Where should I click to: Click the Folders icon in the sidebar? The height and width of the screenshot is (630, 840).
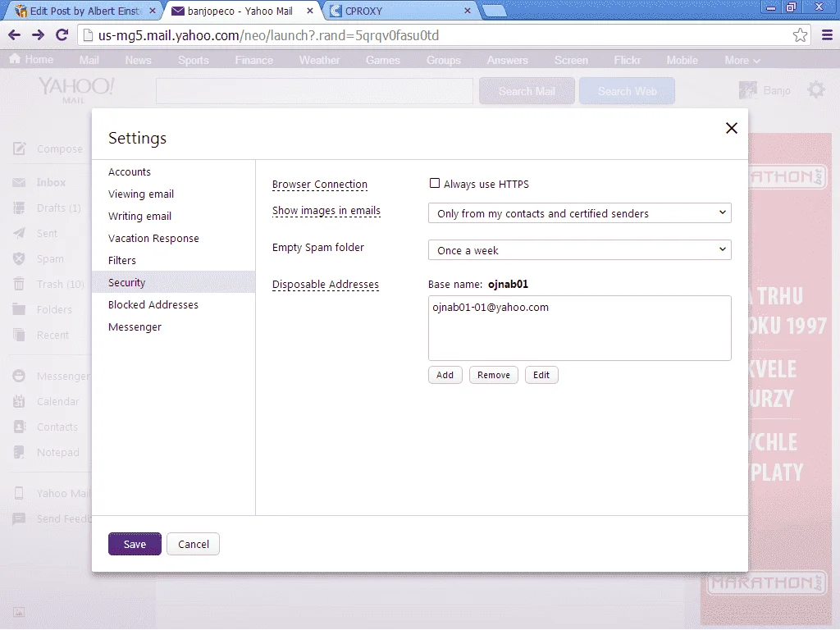click(19, 309)
